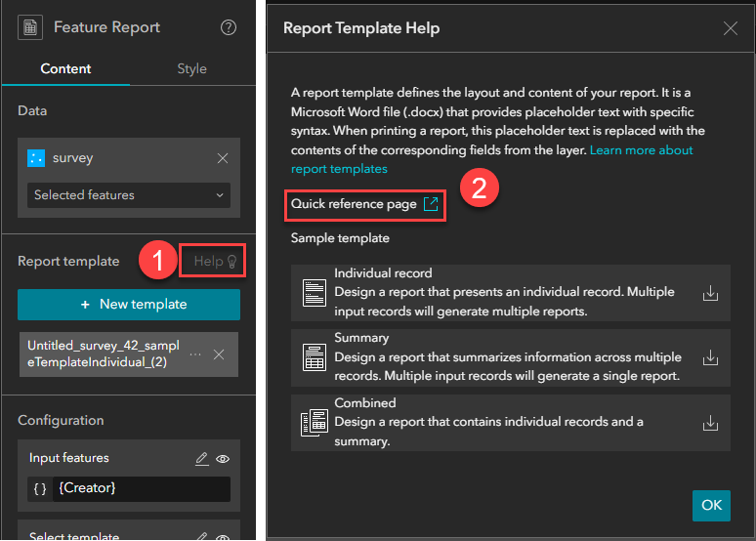Viewport: 756px width, 541px height.
Task: Open the Quick reference page external link icon
Action: [431, 204]
